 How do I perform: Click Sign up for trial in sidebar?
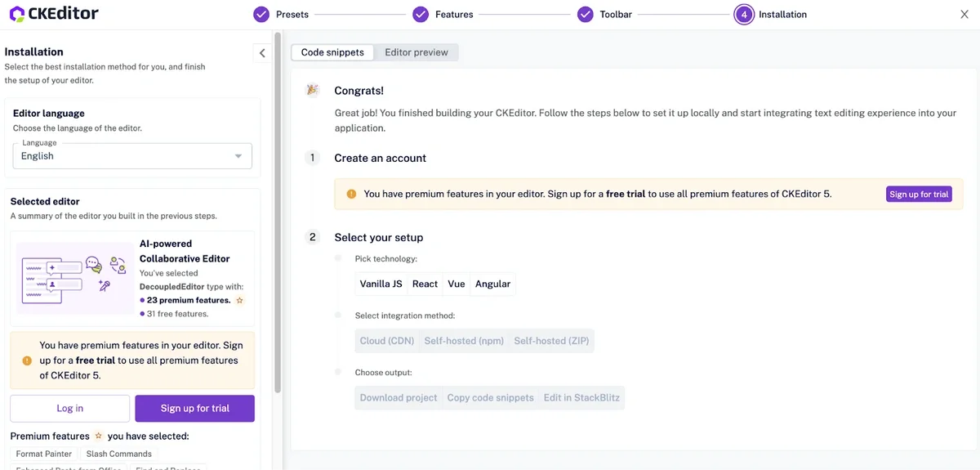194,408
